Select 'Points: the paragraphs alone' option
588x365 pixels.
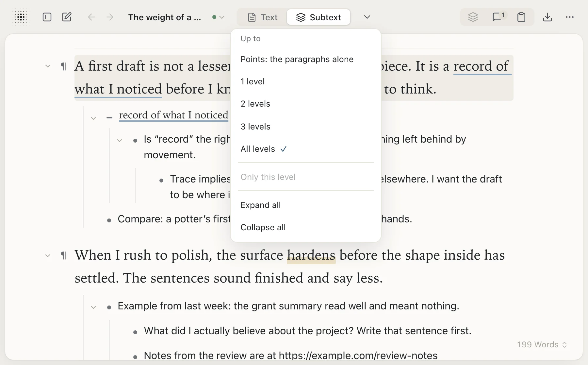click(305, 59)
